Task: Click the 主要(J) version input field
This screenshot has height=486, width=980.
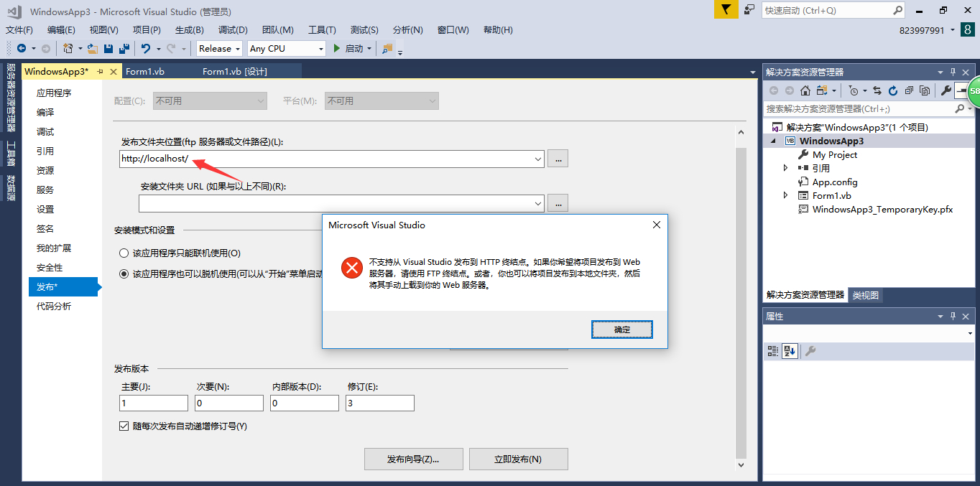Action: (154, 403)
